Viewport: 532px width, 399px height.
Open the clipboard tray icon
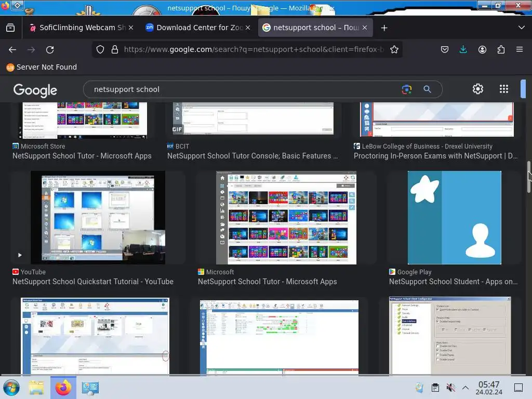pyautogui.click(x=435, y=388)
